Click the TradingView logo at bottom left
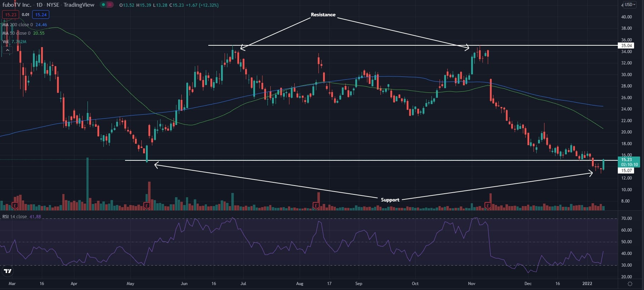The image size is (644, 290). tap(7, 271)
